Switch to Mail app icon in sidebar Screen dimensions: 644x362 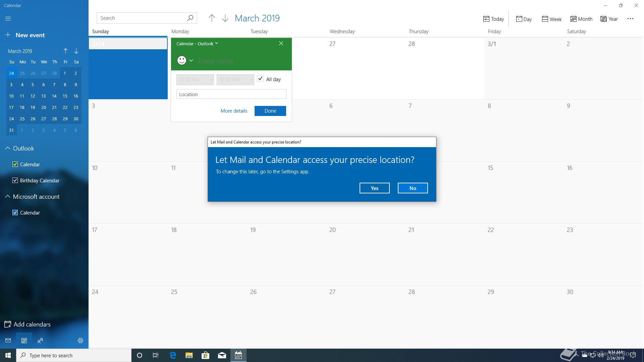click(8, 341)
